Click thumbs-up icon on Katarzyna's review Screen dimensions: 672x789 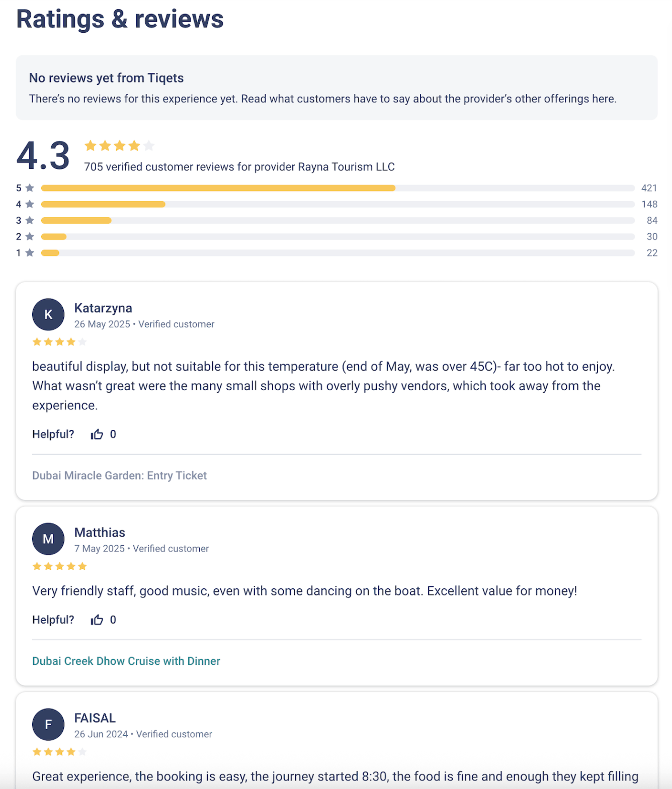pyautogui.click(x=97, y=434)
